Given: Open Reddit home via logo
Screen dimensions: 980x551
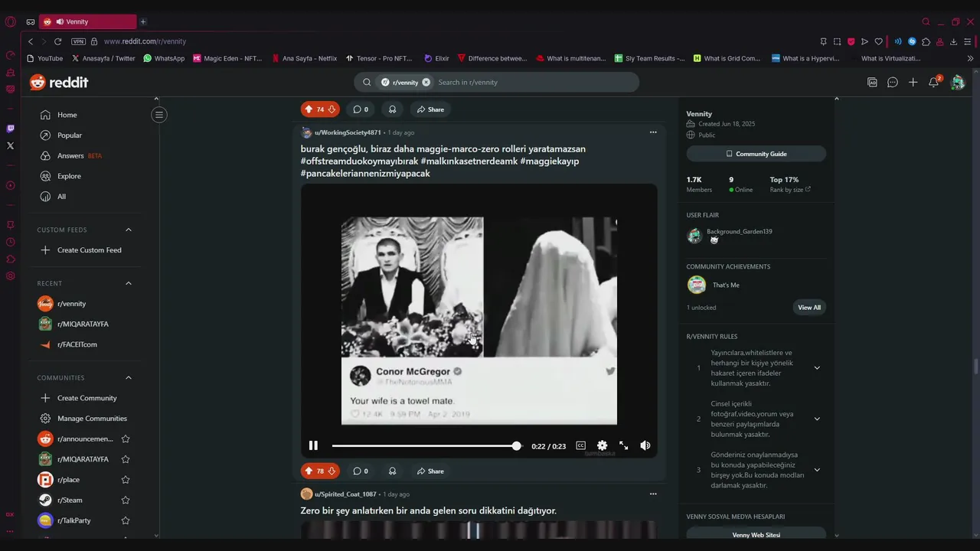Looking at the screenshot, I should click(59, 82).
